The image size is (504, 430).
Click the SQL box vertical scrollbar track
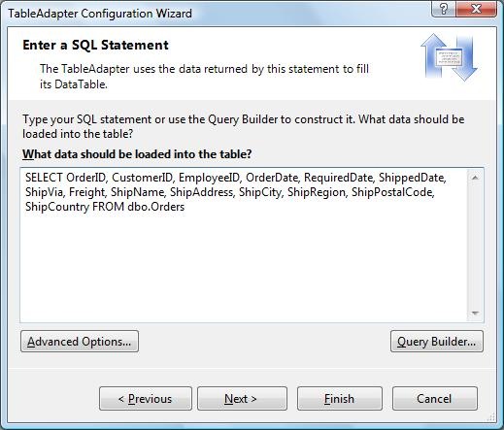tap(475, 245)
